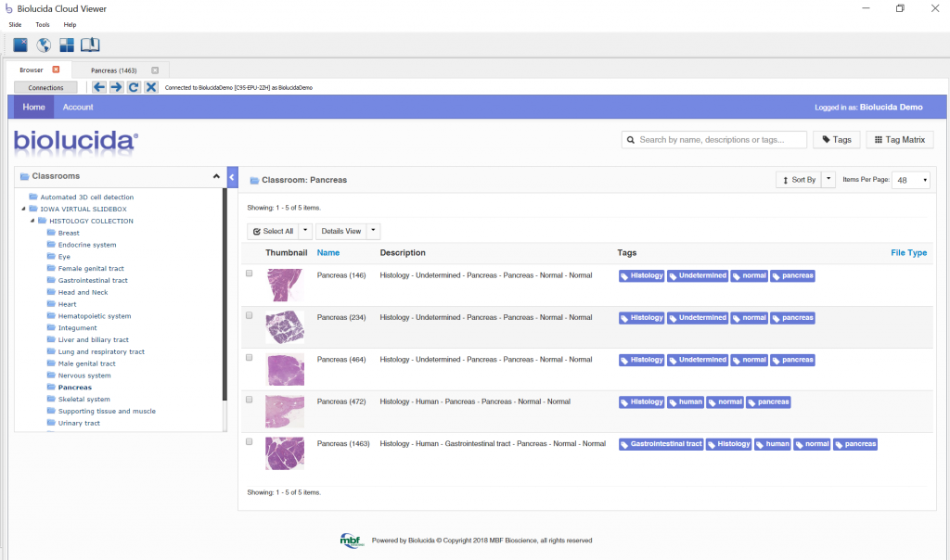
Task: Open the Help menu
Action: point(70,25)
